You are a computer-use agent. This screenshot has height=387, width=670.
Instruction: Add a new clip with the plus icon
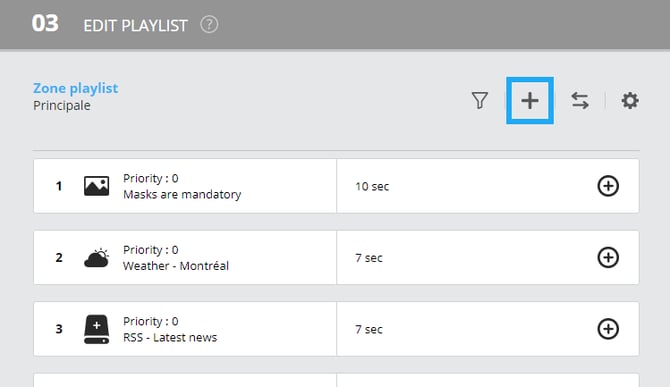tap(530, 101)
